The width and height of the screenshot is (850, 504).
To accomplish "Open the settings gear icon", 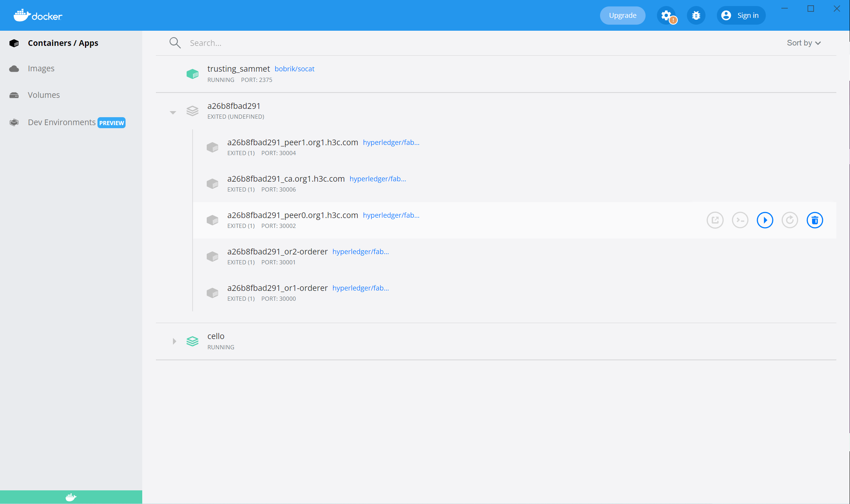I will [666, 16].
